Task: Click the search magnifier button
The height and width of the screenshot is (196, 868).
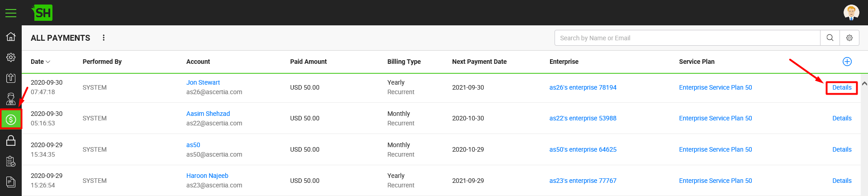Action: click(830, 38)
